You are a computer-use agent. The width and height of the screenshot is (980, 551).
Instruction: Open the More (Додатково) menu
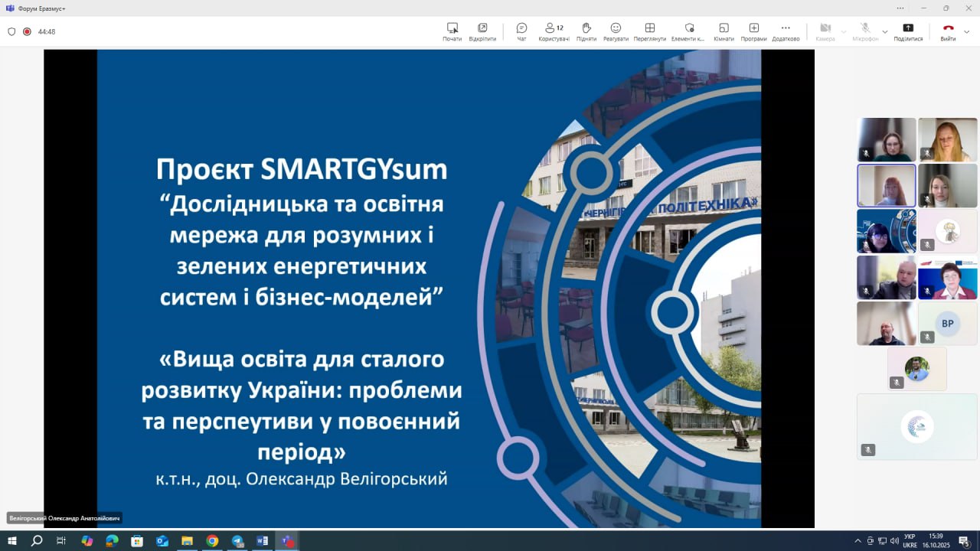[786, 31]
